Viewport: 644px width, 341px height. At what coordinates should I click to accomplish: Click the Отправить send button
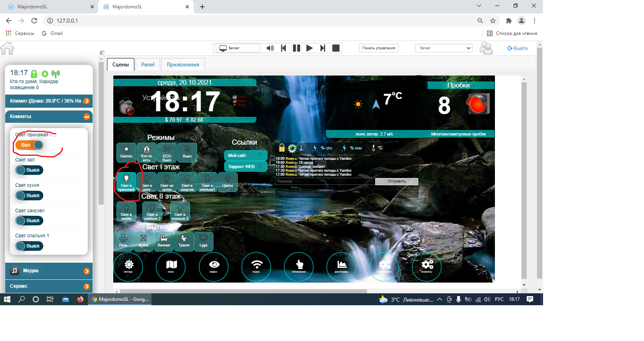click(x=396, y=181)
